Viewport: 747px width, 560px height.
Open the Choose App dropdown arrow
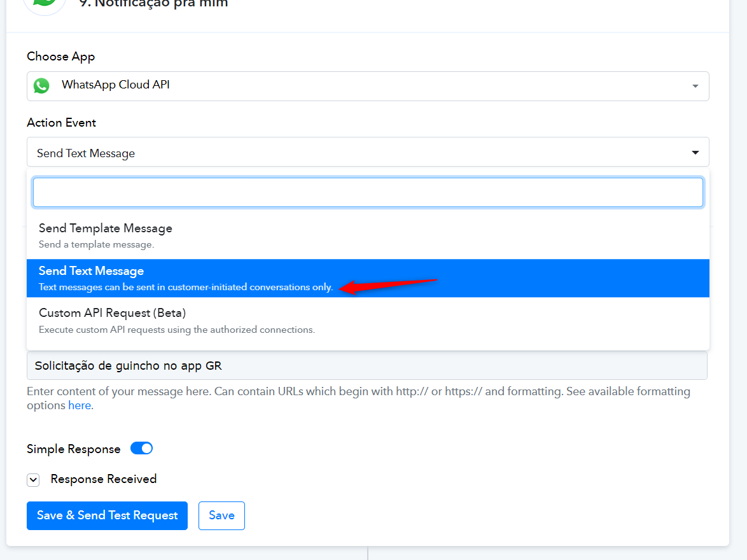(x=695, y=87)
